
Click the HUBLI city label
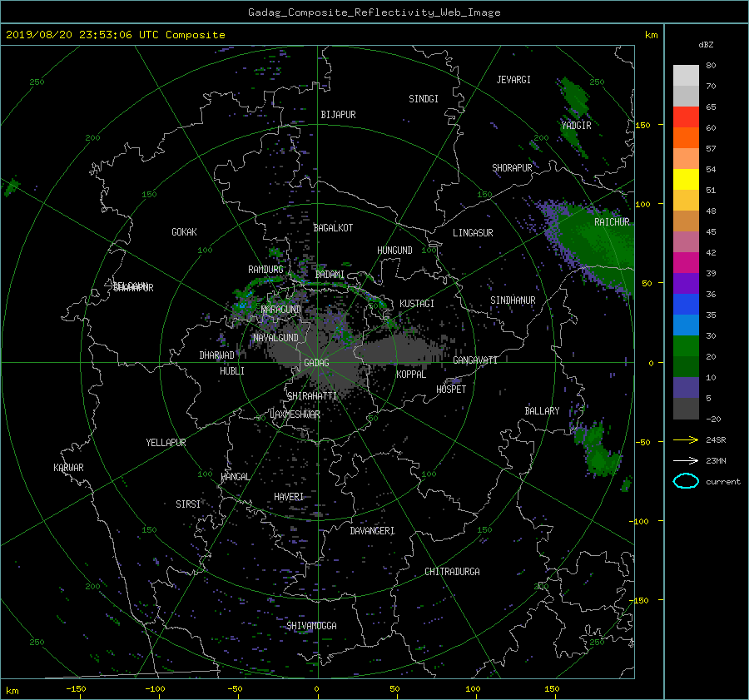click(x=232, y=371)
